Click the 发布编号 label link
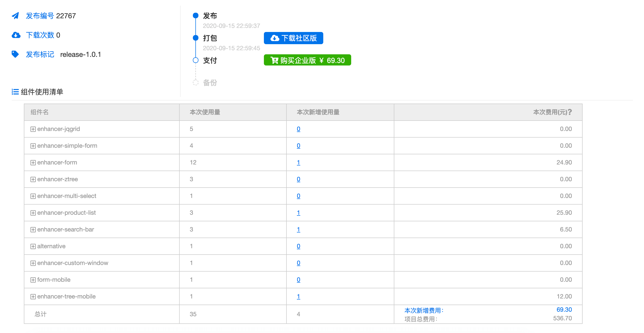The width and height of the screenshot is (644, 333). [40, 16]
